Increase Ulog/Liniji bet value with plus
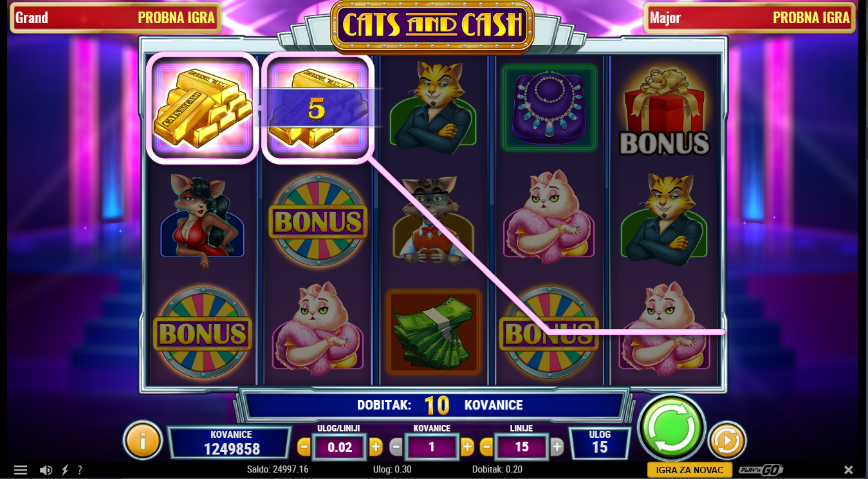Image resolution: width=868 pixels, height=479 pixels. pyautogui.click(x=376, y=447)
